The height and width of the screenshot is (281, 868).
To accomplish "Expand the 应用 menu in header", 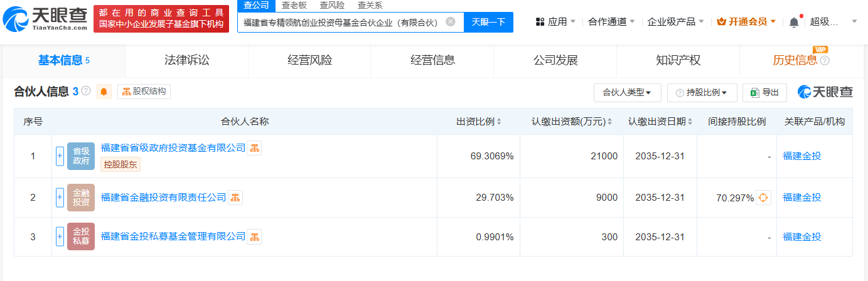I will 555,22.
